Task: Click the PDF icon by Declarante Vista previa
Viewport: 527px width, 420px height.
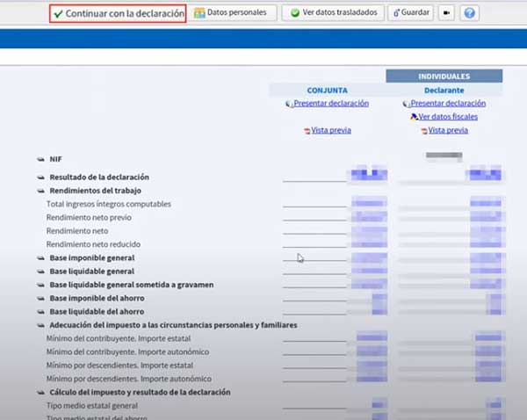Action: tap(424, 131)
